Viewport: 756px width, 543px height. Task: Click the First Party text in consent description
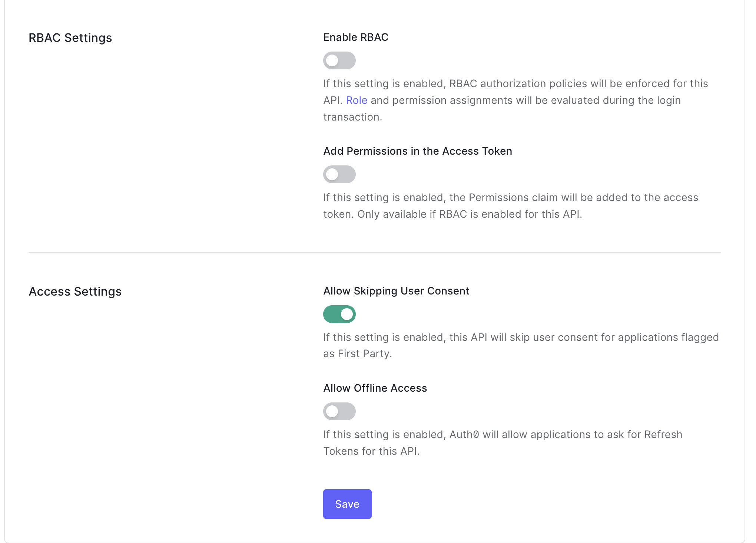point(364,354)
